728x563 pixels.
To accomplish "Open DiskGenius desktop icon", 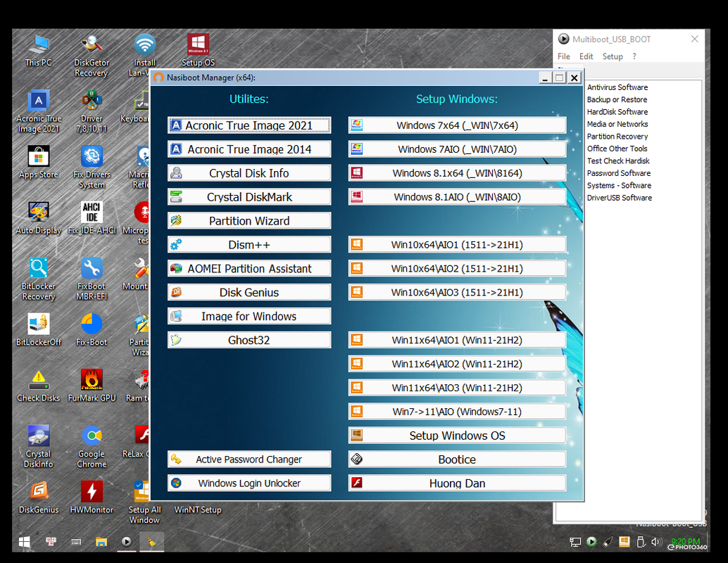I will (x=39, y=497).
